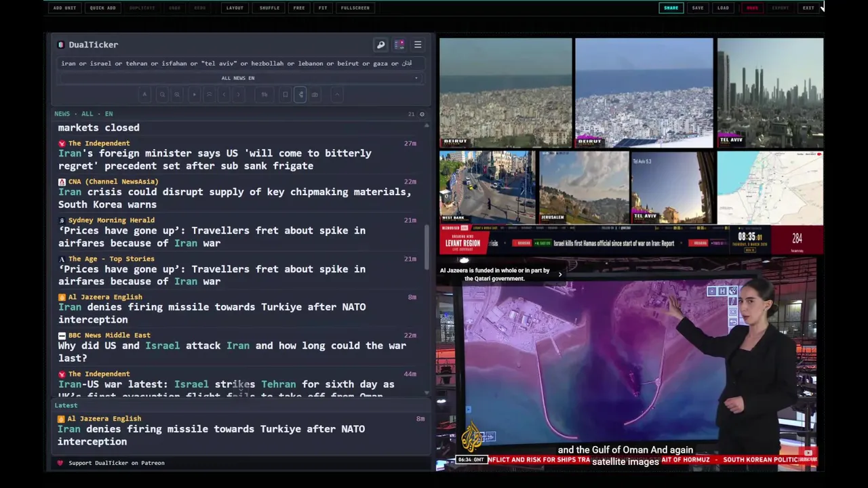Image resolution: width=868 pixels, height=488 pixels.
Task: Toggle the 1h time range filter
Action: pos(264,95)
